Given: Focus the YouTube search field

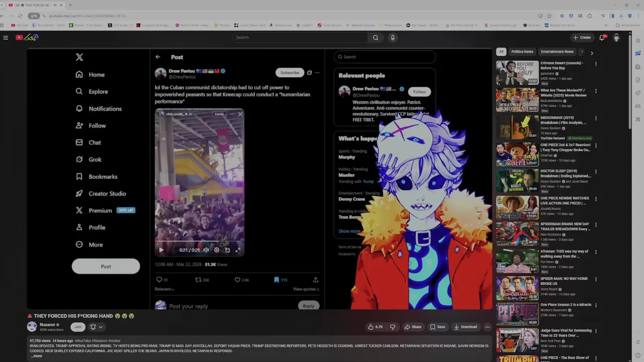Looking at the screenshot, I should click(301, 37).
